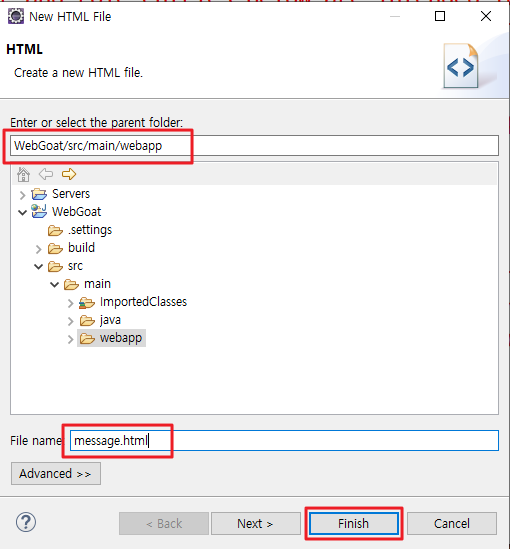Click the Finish button
510x549 pixels.
pyautogui.click(x=354, y=523)
